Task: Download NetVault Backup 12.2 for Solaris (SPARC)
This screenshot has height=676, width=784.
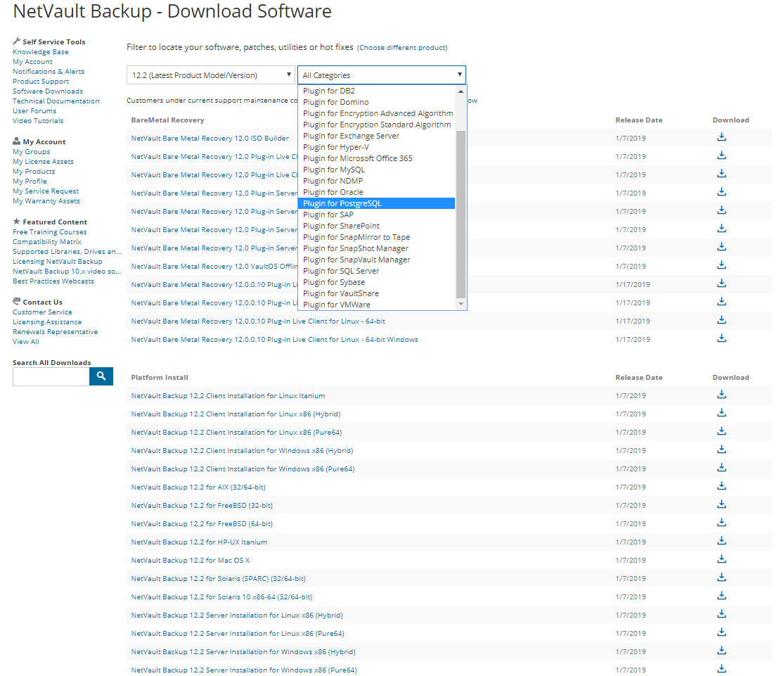Action: pos(721,578)
